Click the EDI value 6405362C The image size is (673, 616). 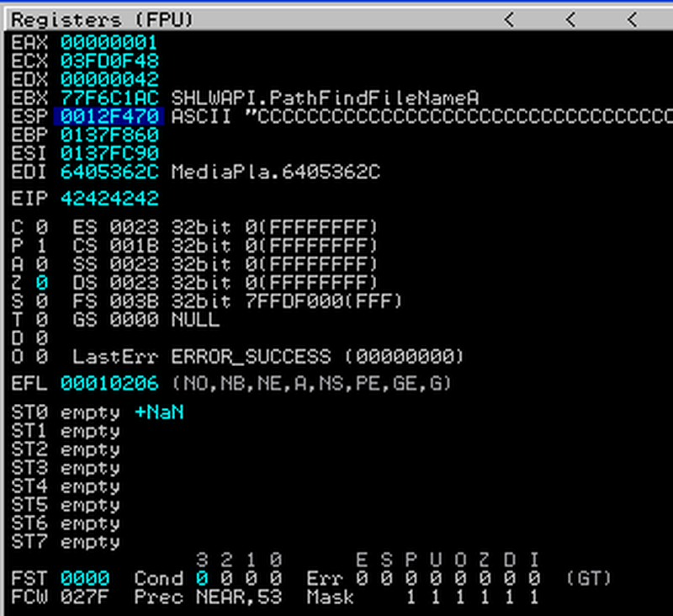109,172
